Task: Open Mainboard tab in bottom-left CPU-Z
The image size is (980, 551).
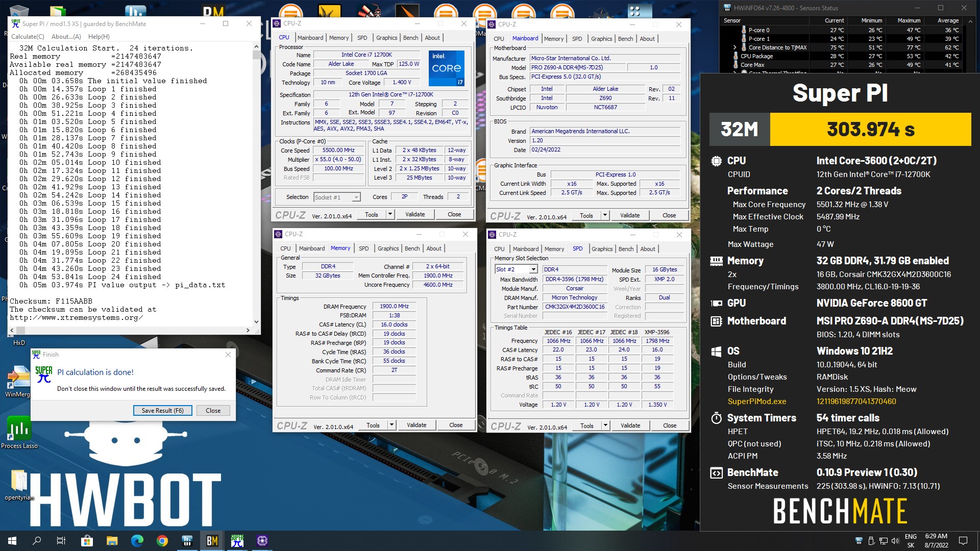Action: [x=312, y=248]
